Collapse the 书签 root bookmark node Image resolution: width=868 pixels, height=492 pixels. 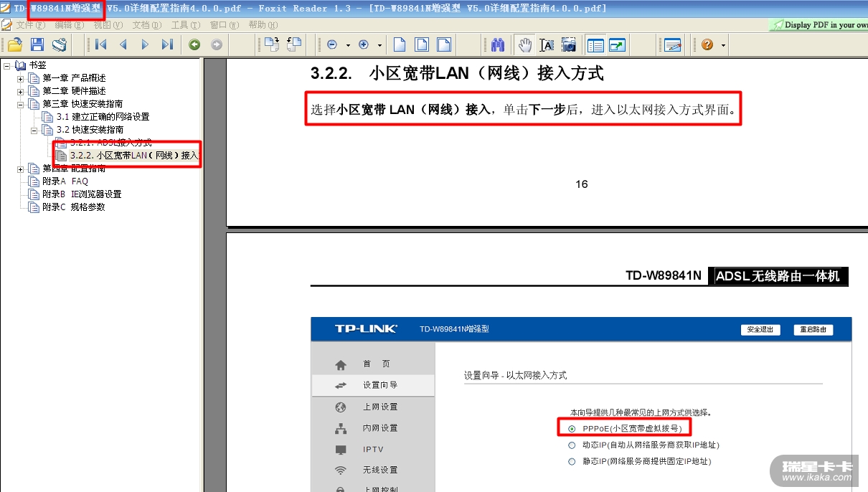click(x=7, y=65)
